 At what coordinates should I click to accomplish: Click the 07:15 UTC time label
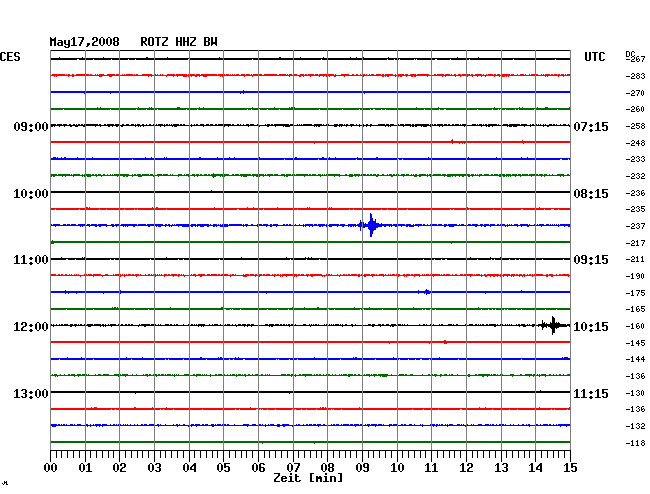591,126
